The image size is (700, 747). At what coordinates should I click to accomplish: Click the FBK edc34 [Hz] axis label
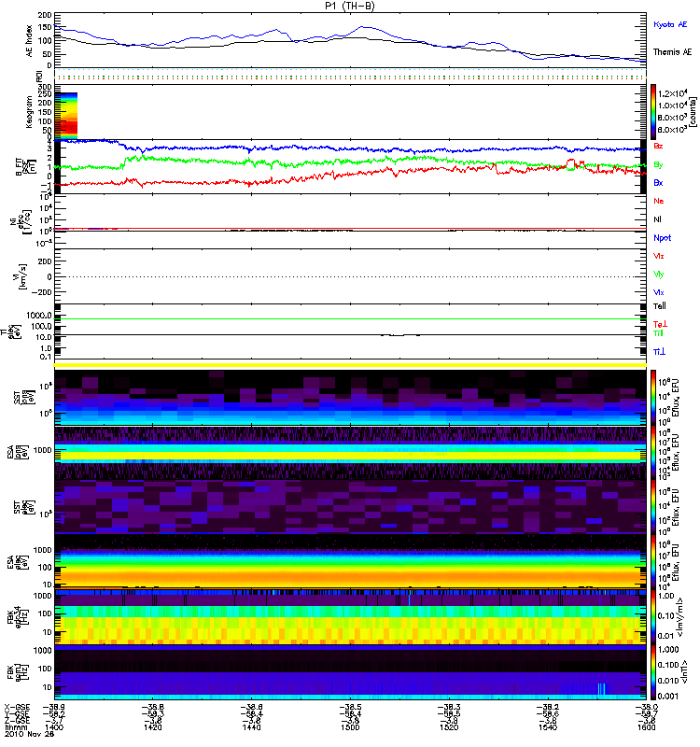18,617
